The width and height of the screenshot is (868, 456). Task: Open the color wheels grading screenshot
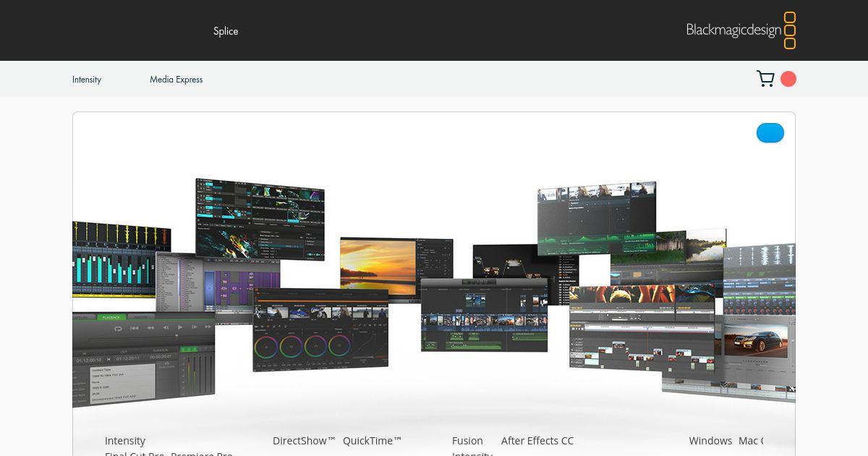(320, 329)
